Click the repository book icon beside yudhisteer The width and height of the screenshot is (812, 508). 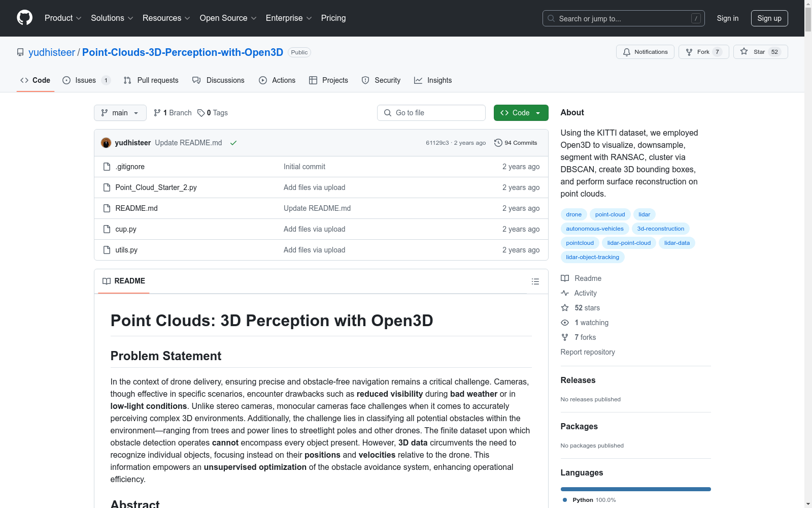[20, 52]
